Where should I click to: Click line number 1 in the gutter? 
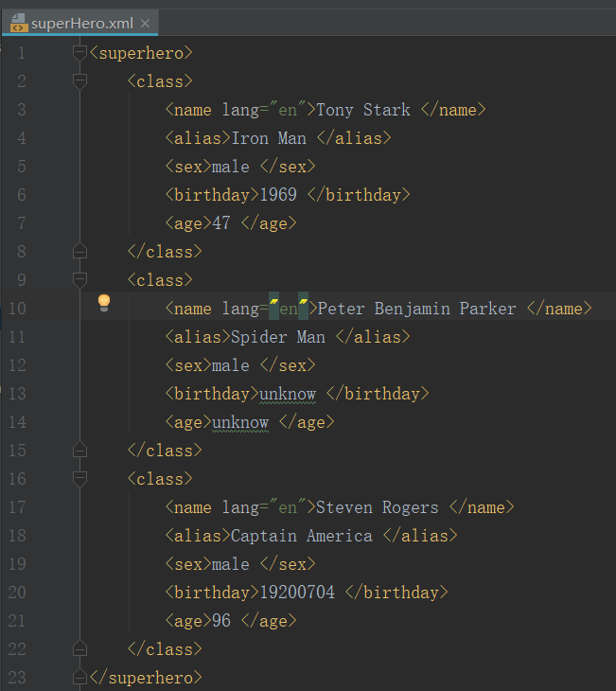pyautogui.click(x=21, y=53)
